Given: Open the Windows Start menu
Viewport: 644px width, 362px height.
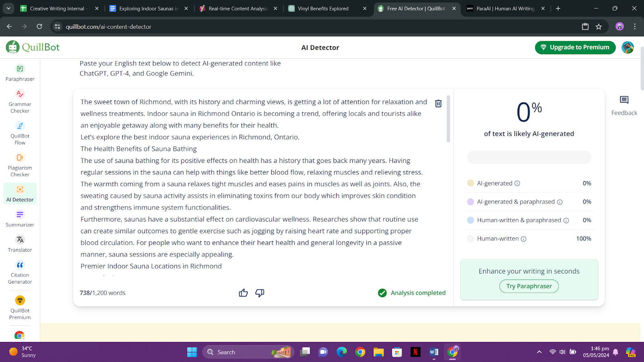Looking at the screenshot, I should point(192,352).
